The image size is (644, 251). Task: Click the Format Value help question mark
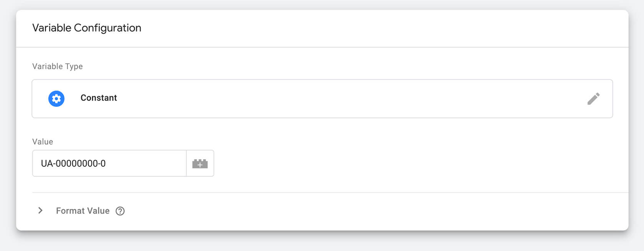click(x=120, y=211)
